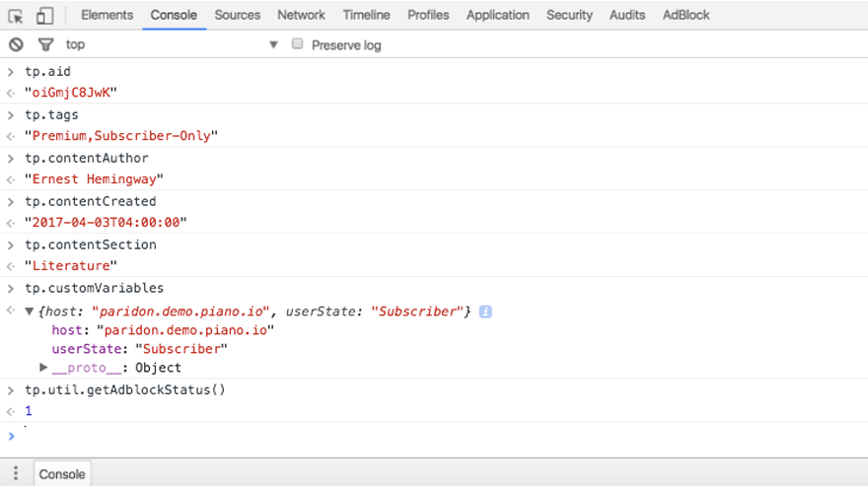Screen dimensions: 868x486
Task: Activate the inspect element picker icon
Action: (x=16, y=16)
